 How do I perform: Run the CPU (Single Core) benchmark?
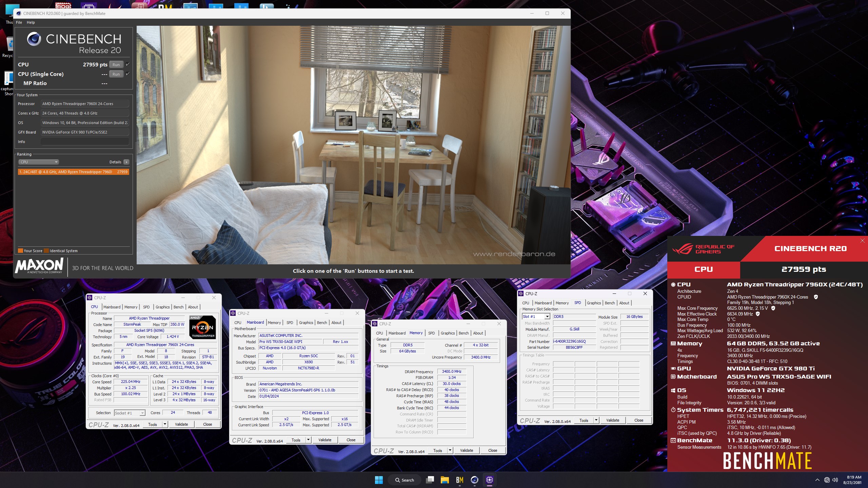[x=116, y=74]
